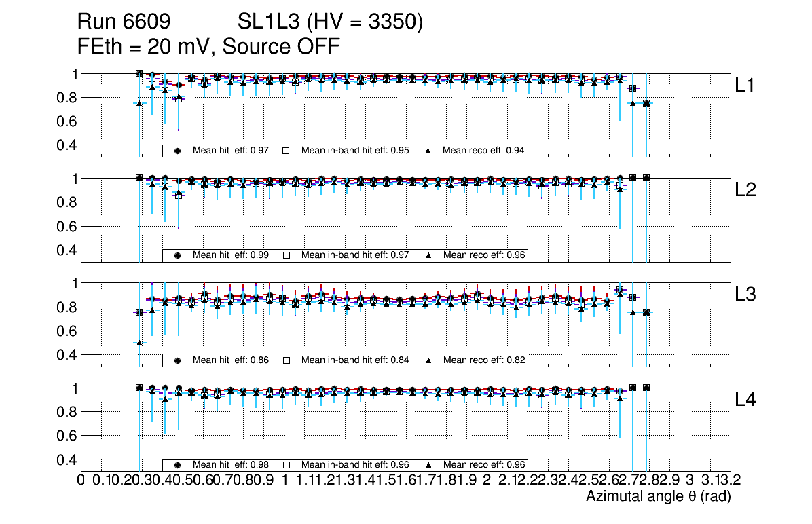This screenshot has height=524, width=812.
Task: Click 'Mean in-band hit eff: 0.96' in L4
Action: point(355,465)
